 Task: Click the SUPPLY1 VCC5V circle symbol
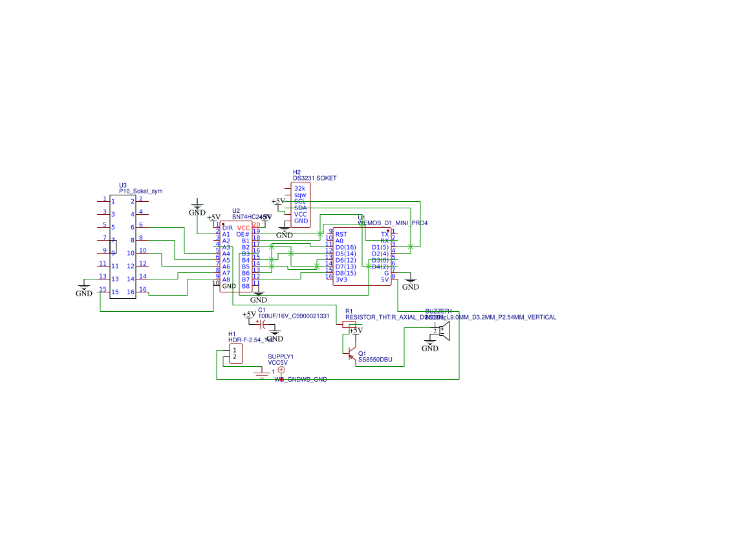tap(281, 370)
